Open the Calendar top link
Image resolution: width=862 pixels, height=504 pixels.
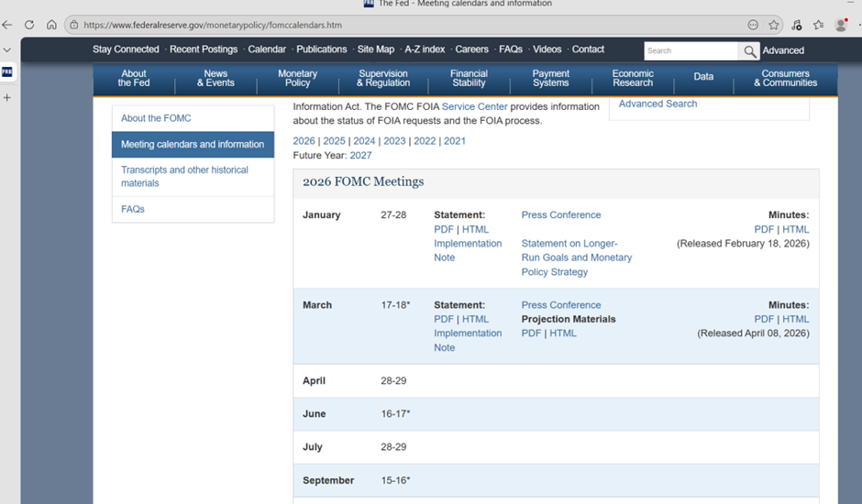click(x=267, y=49)
